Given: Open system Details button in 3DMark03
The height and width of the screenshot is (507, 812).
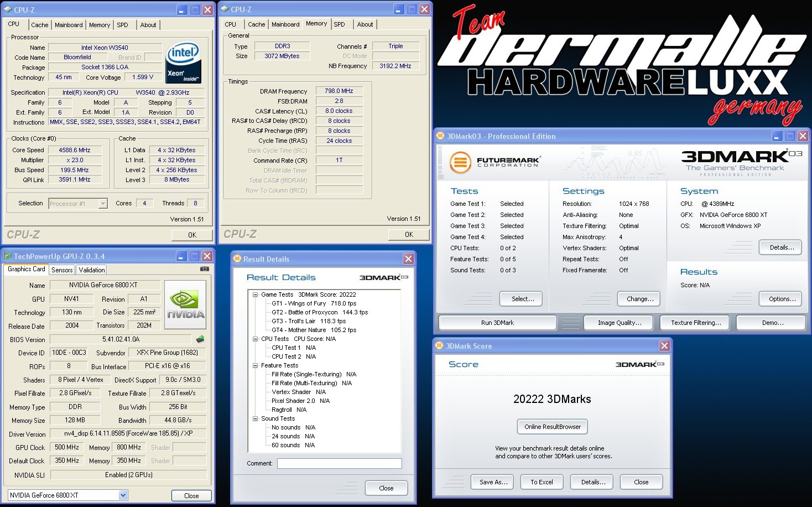Looking at the screenshot, I should click(x=781, y=247).
